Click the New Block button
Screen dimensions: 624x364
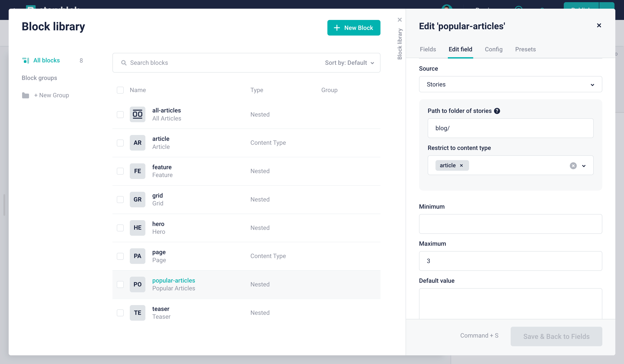[354, 28]
